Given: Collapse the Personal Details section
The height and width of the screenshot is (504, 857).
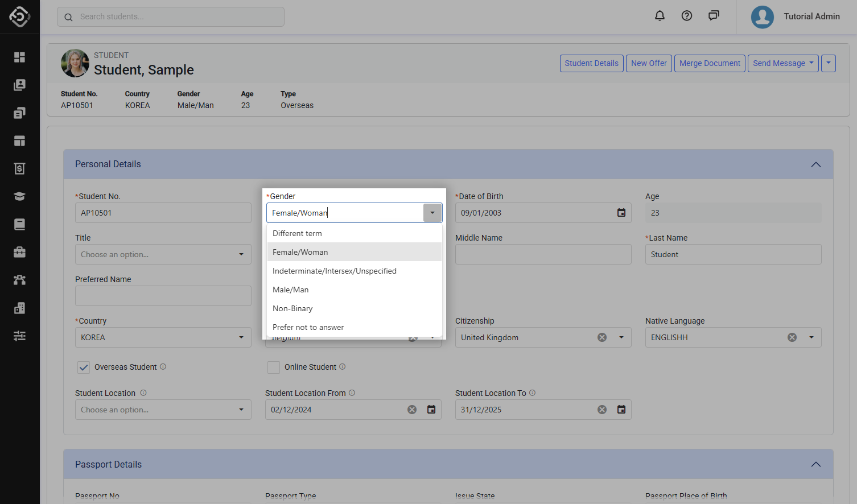Looking at the screenshot, I should 815,164.
